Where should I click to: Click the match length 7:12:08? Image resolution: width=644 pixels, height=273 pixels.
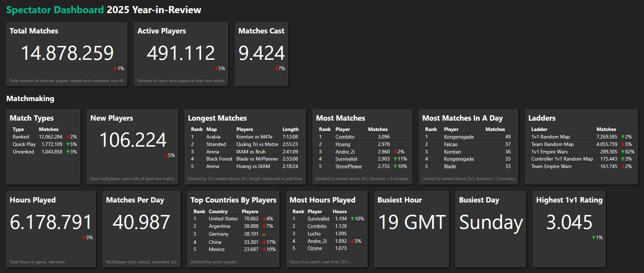click(x=290, y=137)
